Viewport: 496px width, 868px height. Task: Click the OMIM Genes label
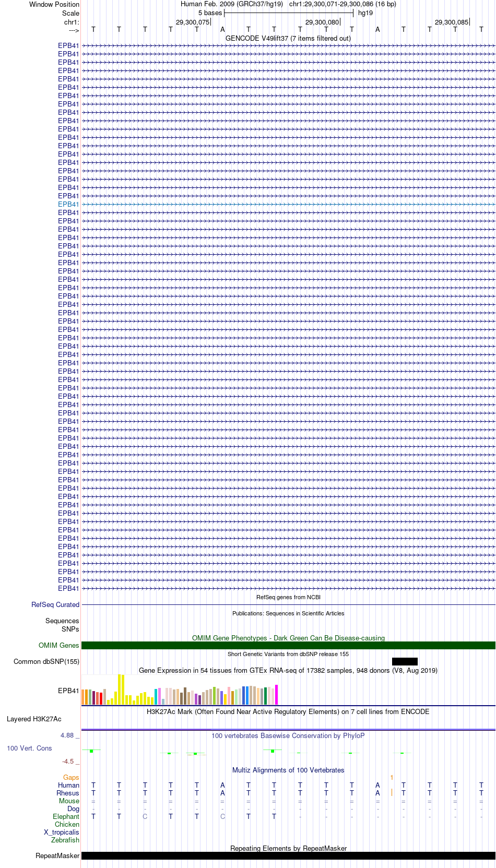click(59, 645)
